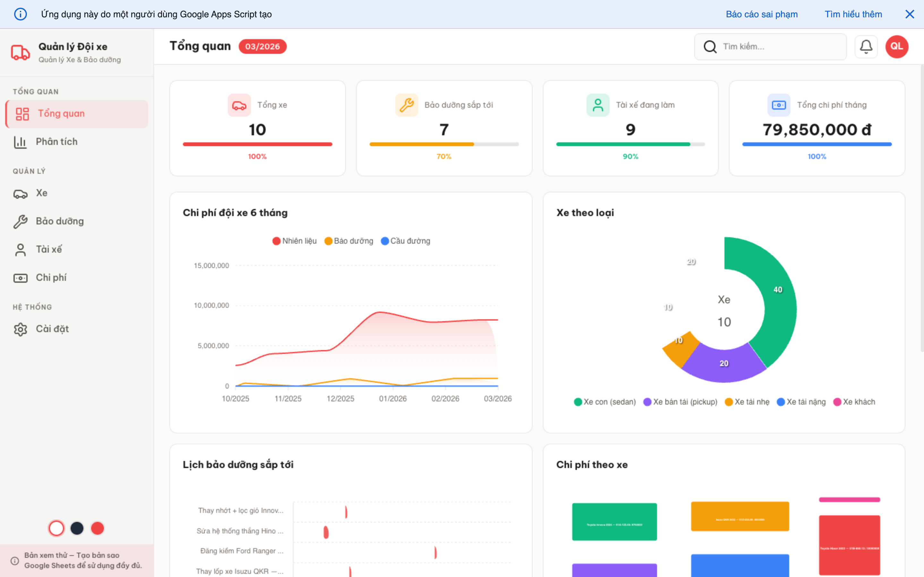Click Tìm hiểu thêm link
The width and height of the screenshot is (924, 577).
point(853,14)
